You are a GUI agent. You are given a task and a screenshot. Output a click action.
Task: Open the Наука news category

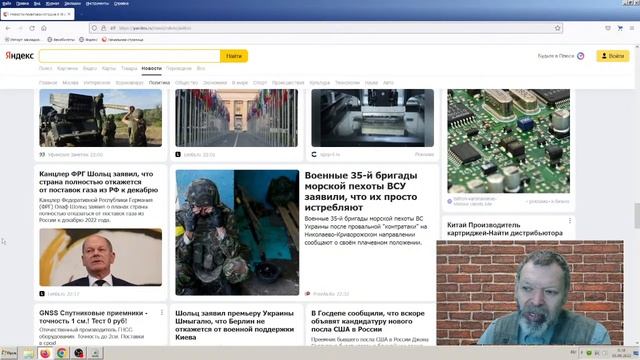pyautogui.click(x=371, y=82)
